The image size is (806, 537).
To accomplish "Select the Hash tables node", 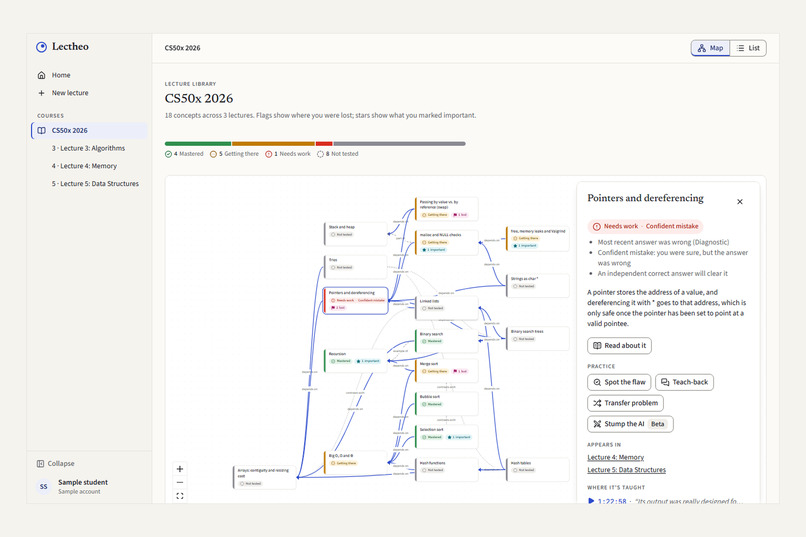I will (x=538, y=470).
